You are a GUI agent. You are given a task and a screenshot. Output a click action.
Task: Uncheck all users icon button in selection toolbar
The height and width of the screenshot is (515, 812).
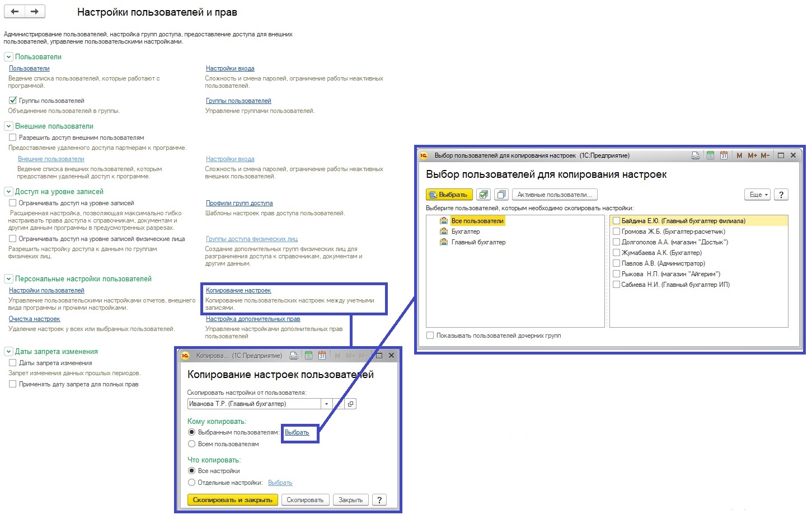pyautogui.click(x=501, y=195)
